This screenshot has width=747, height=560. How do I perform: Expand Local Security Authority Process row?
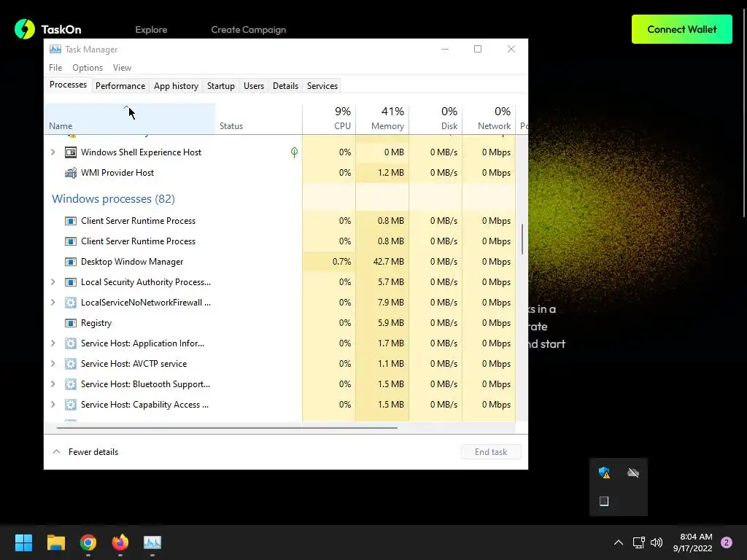pyautogui.click(x=53, y=282)
